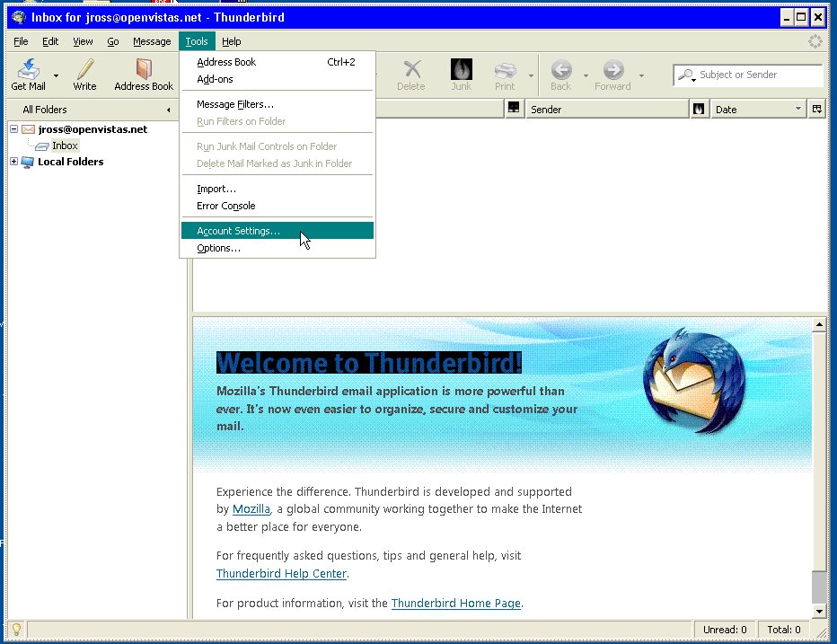Screen dimensions: 837x644
Task: Open the Message menu
Action: click(x=152, y=41)
